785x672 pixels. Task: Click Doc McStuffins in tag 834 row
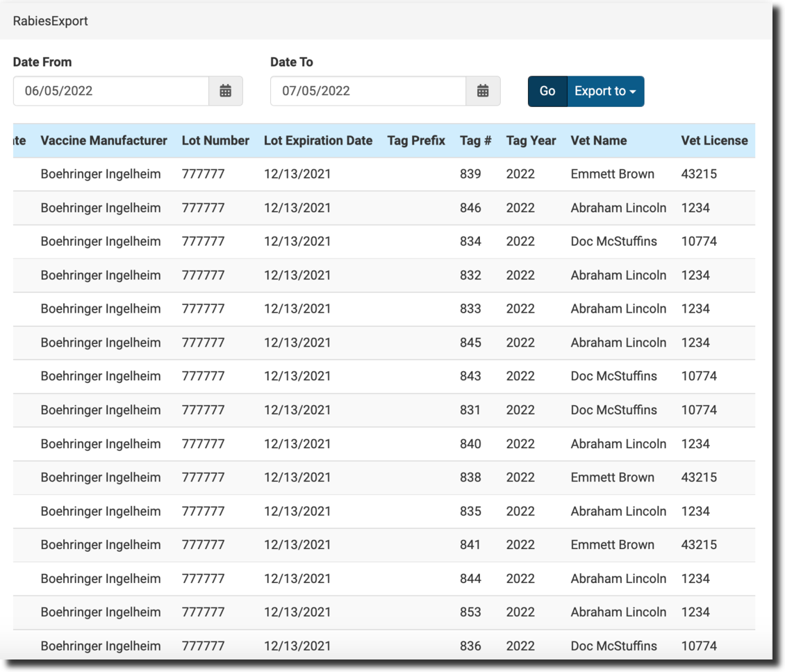(613, 242)
